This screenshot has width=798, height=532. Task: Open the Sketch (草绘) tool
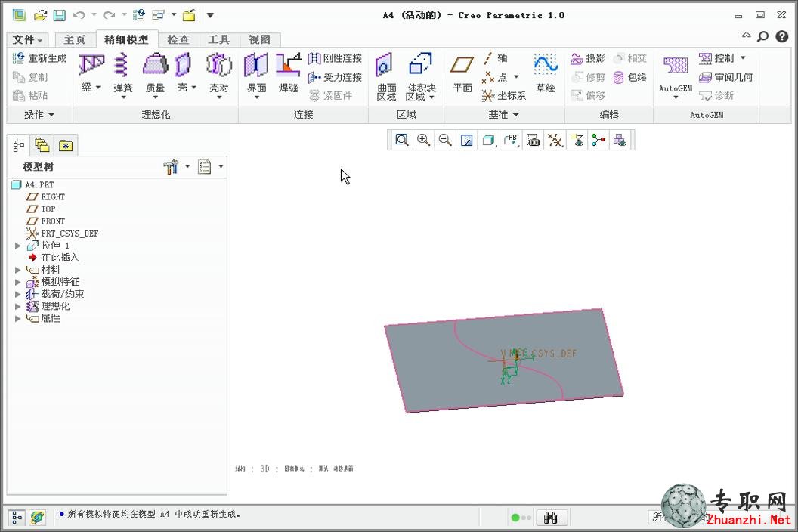click(x=545, y=74)
